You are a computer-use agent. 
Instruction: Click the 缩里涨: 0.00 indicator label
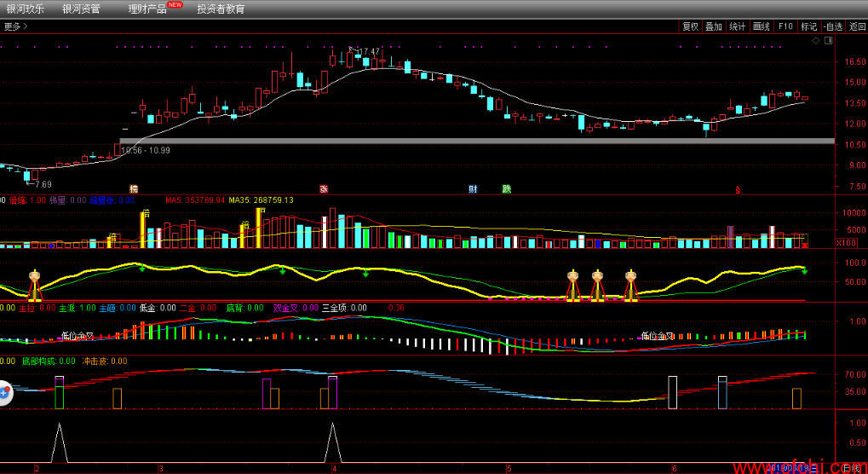112,199
